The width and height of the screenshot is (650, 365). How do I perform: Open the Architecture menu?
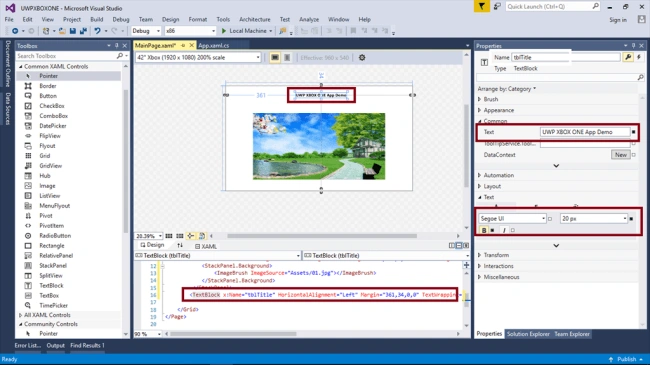255,19
